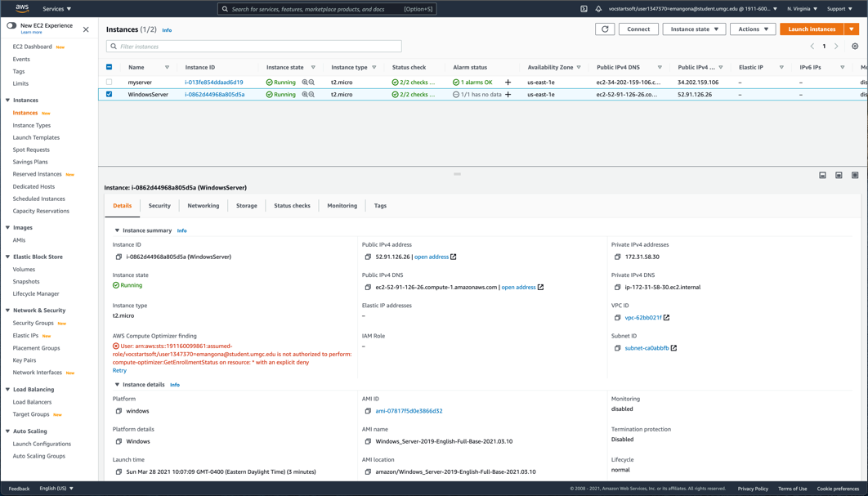
Task: Refresh the instances list
Action: (605, 29)
